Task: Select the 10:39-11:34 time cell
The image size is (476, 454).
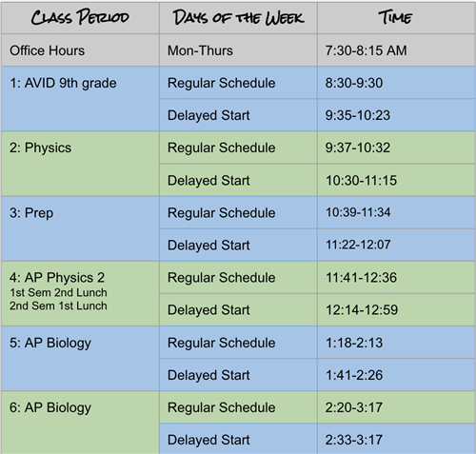Action: [396, 212]
